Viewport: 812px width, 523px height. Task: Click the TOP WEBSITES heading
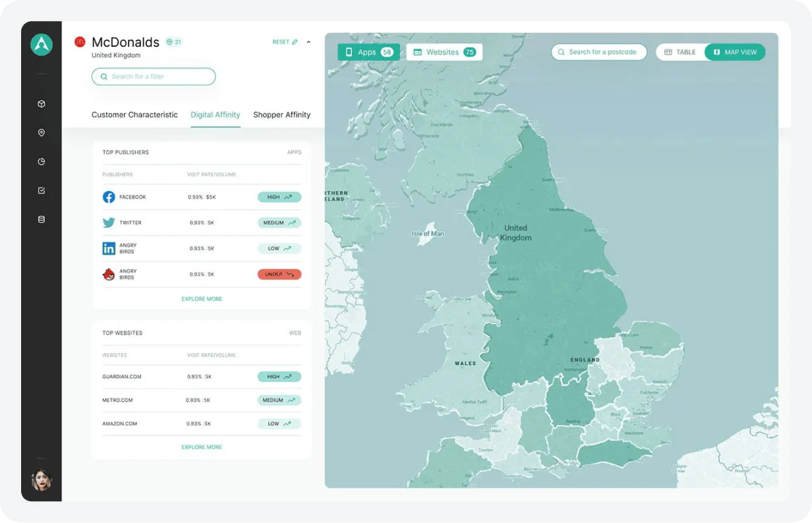coord(122,333)
